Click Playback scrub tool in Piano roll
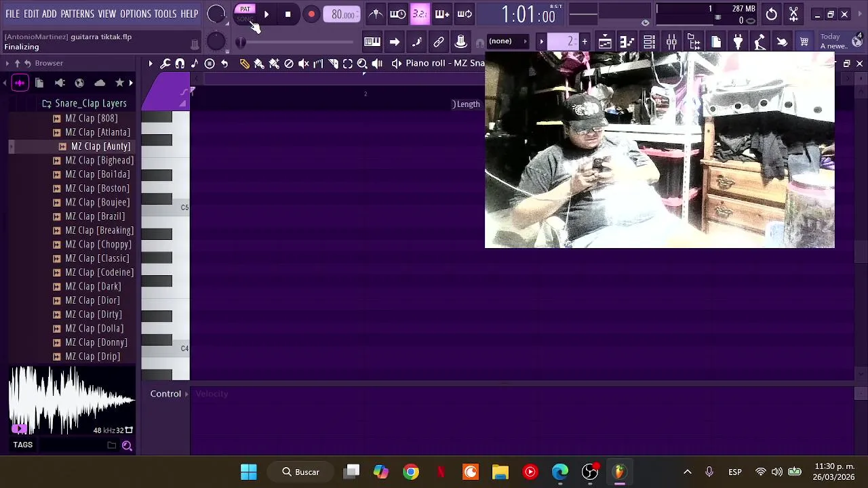Viewport: 868px width, 488px height. tap(377, 64)
